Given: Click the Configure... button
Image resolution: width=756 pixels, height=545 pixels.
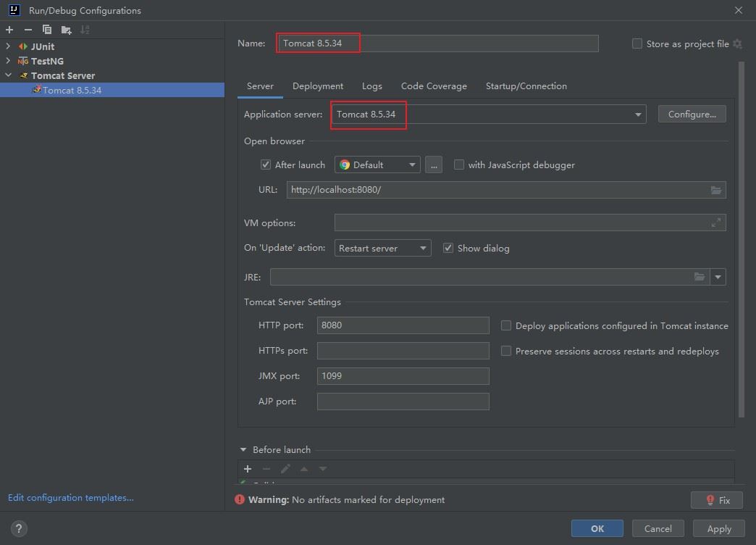Looking at the screenshot, I should coord(692,115).
